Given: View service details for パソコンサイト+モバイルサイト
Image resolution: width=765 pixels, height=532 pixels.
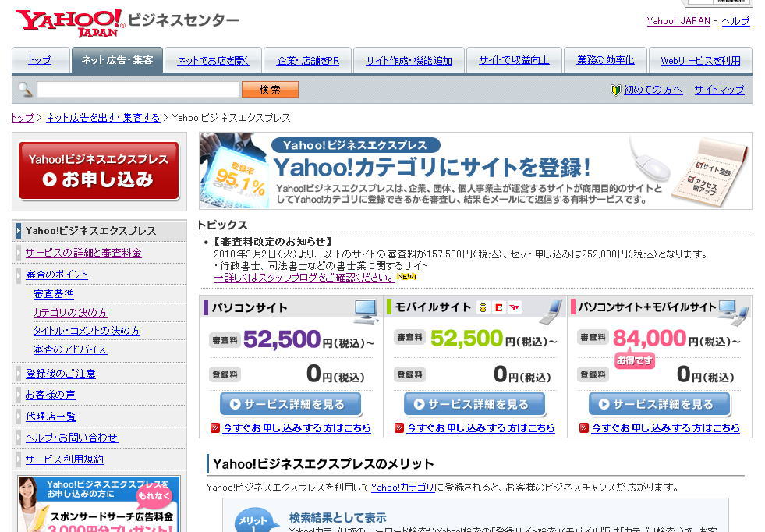Looking at the screenshot, I should 660,404.
